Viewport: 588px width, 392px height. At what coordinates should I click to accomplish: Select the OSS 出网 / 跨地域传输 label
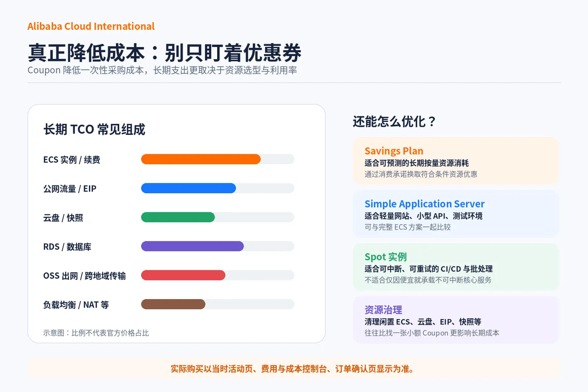pos(84,276)
